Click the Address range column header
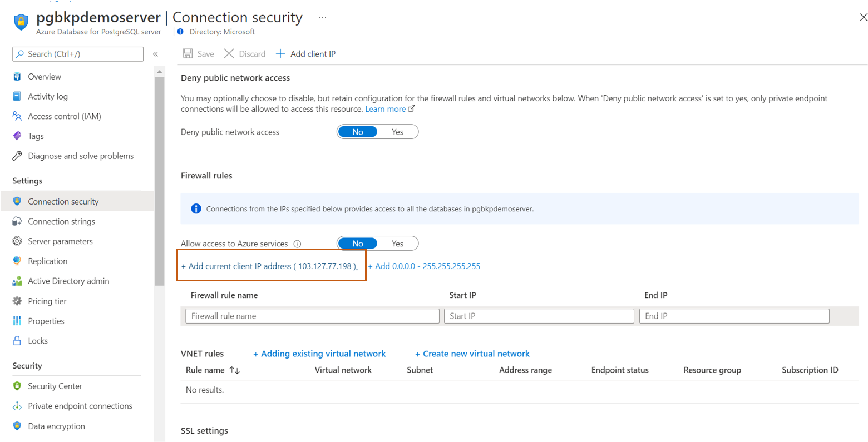 [x=525, y=370]
